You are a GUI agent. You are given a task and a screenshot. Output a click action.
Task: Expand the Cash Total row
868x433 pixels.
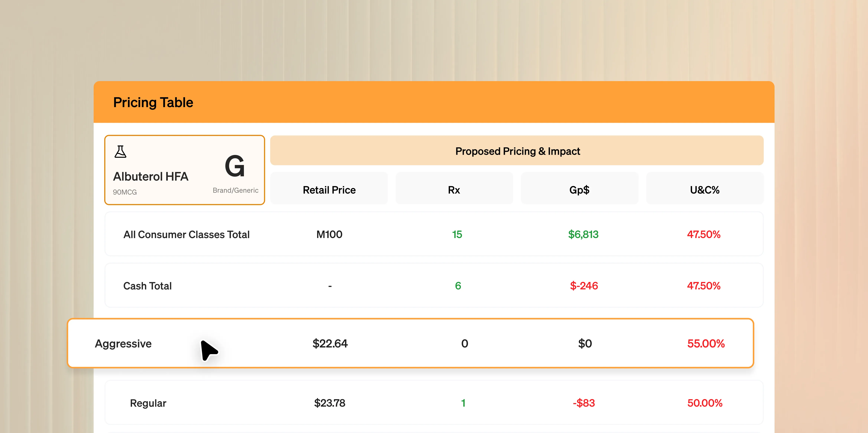[x=148, y=286]
